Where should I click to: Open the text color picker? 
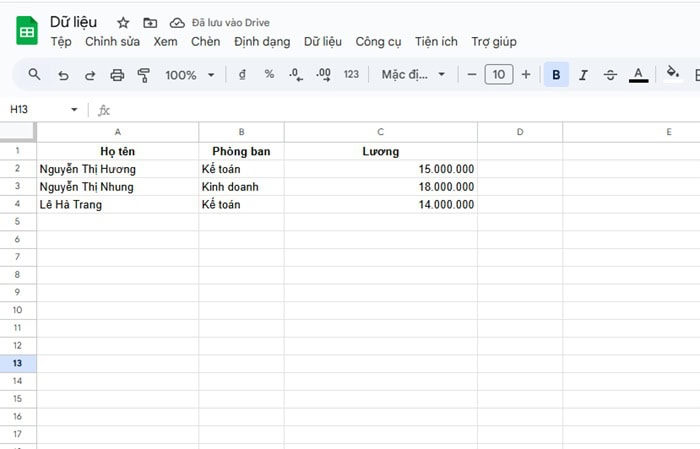point(638,75)
